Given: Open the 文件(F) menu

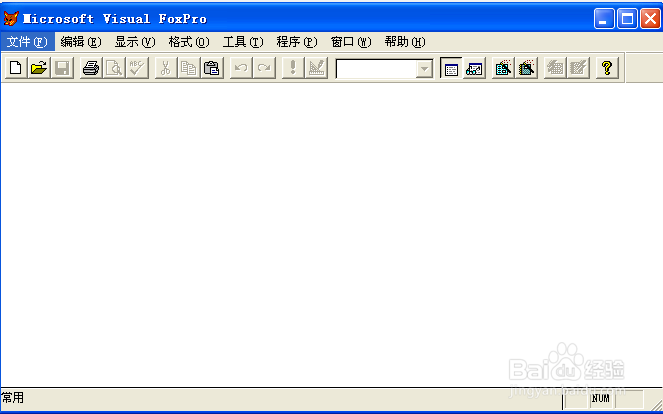Looking at the screenshot, I should 27,42.
